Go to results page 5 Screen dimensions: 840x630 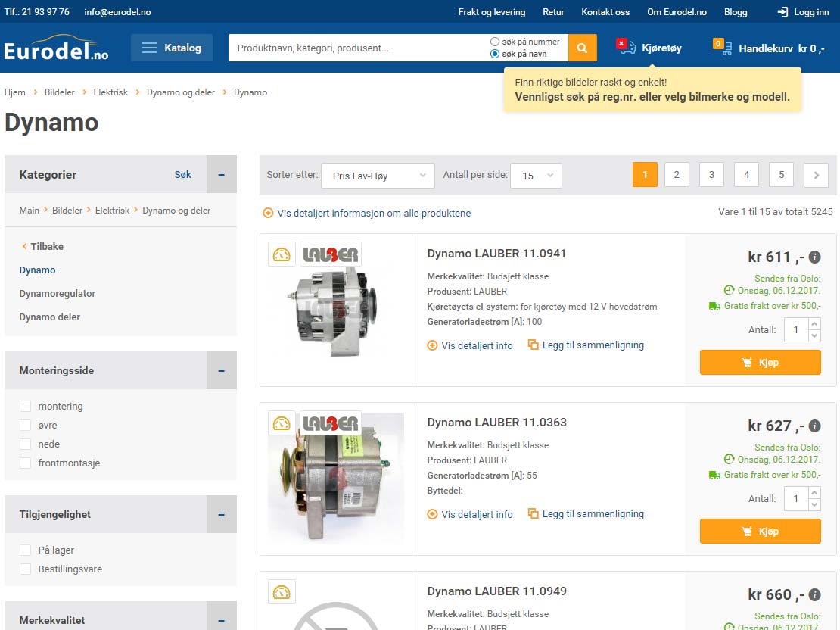point(781,175)
